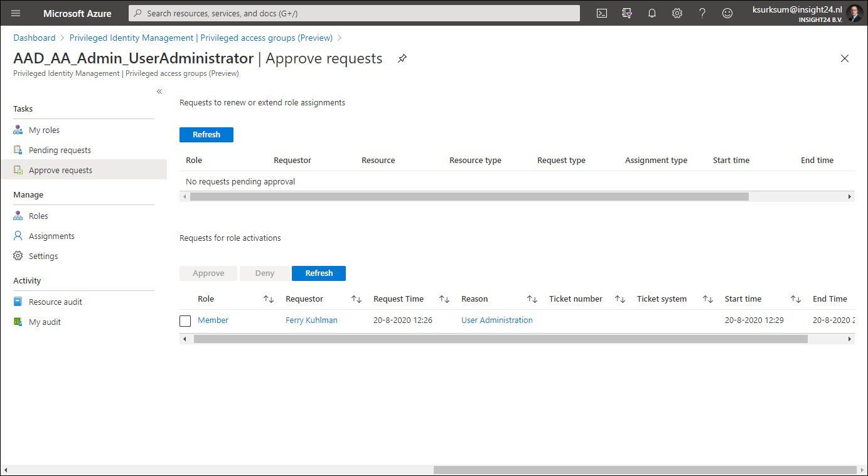Pin this blade to dashboard

402,58
